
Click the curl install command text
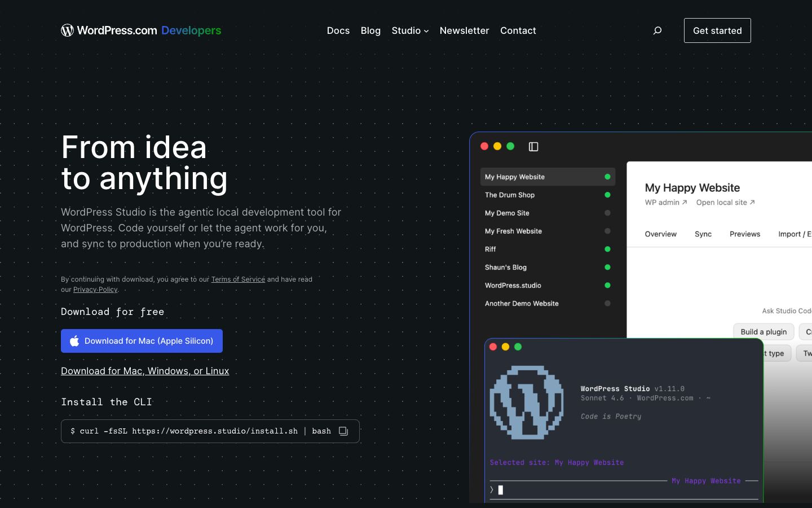tap(201, 431)
